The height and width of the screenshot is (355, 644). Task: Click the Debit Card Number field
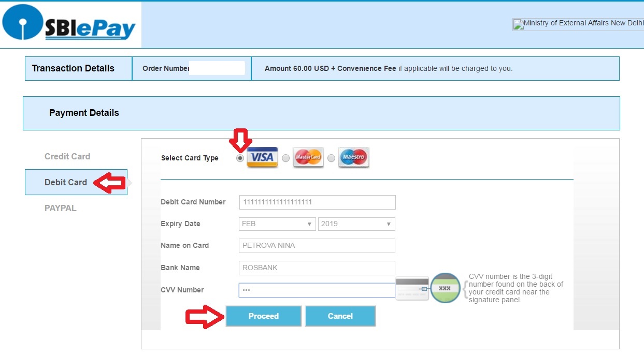tap(317, 202)
